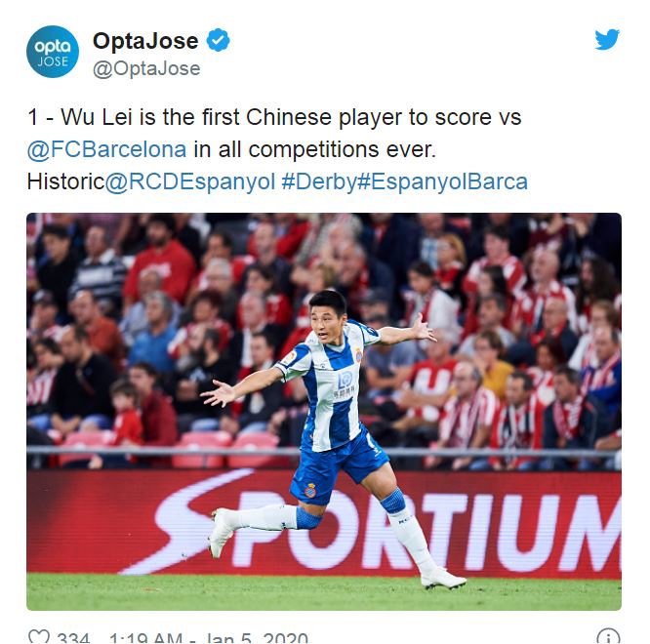Click the grass strip at photo bottom
This screenshot has width=650, height=644.
click(x=324, y=592)
